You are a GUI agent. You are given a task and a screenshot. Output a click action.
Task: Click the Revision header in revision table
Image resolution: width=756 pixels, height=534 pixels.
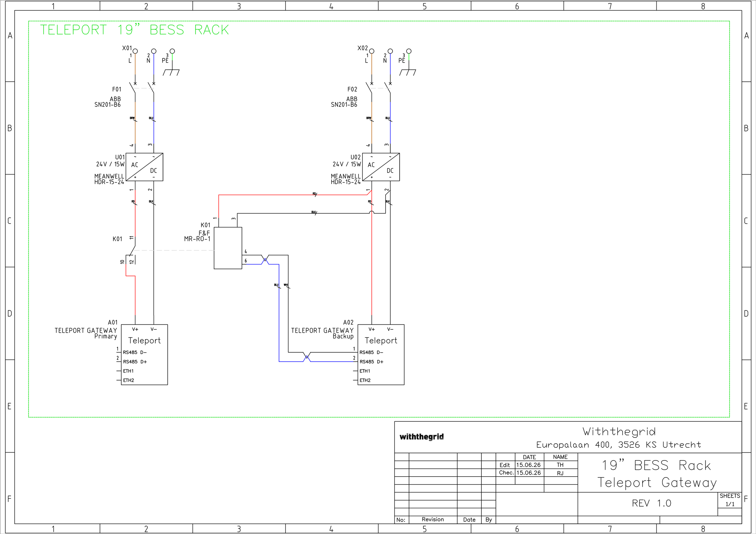[x=433, y=520]
